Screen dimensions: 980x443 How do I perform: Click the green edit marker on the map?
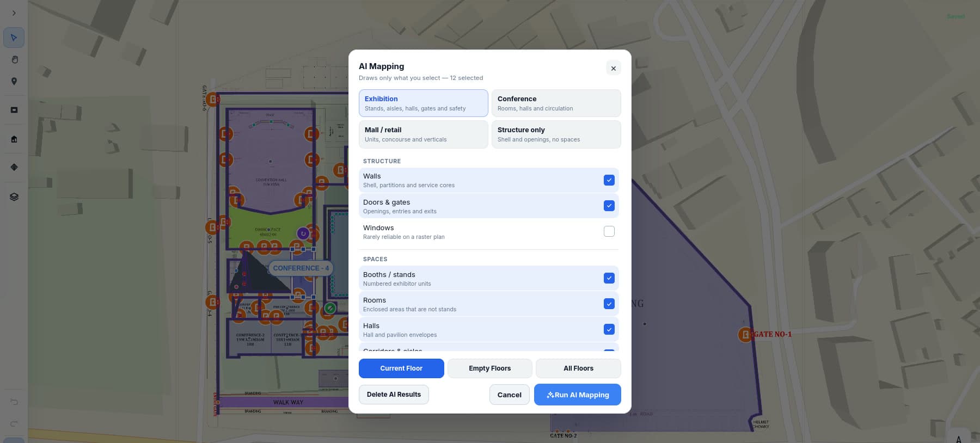click(329, 308)
